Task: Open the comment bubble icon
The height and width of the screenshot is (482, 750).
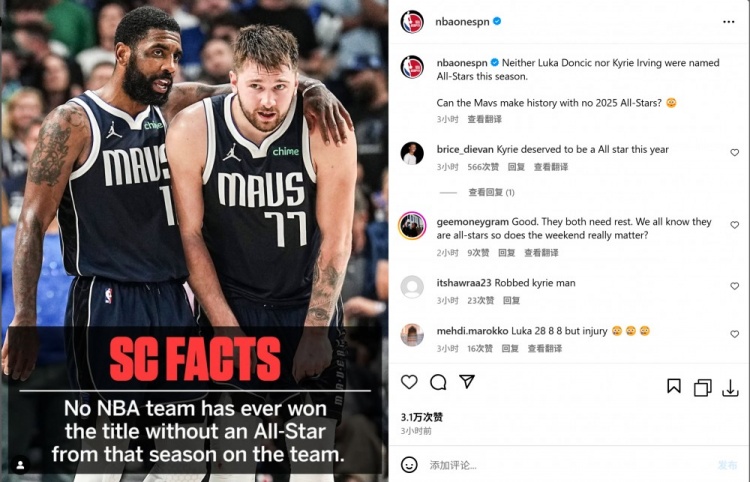Action: (x=438, y=382)
